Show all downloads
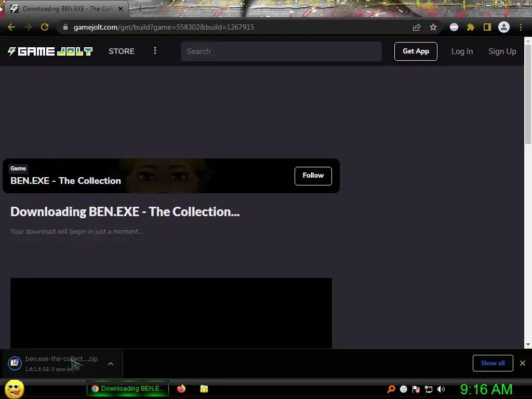532x399 pixels. pyautogui.click(x=493, y=363)
